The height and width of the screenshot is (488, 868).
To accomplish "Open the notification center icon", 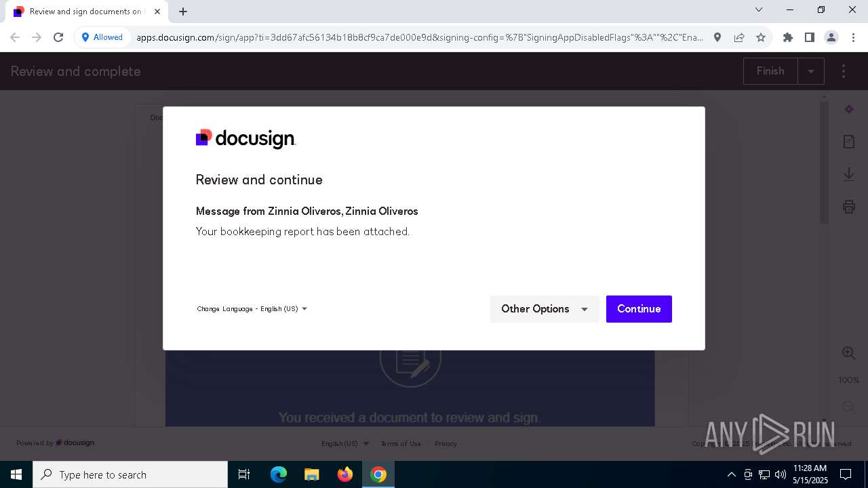I will coord(846,474).
